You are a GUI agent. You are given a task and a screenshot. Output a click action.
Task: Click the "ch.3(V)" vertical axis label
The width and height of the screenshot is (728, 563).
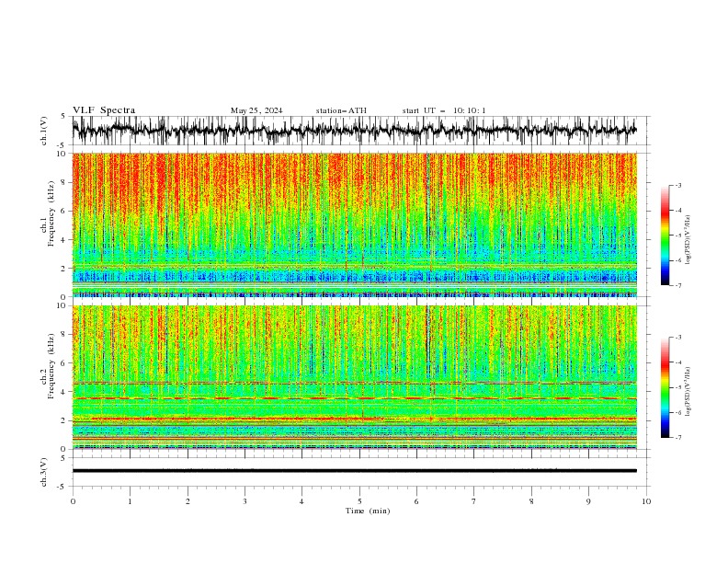pos(44,472)
